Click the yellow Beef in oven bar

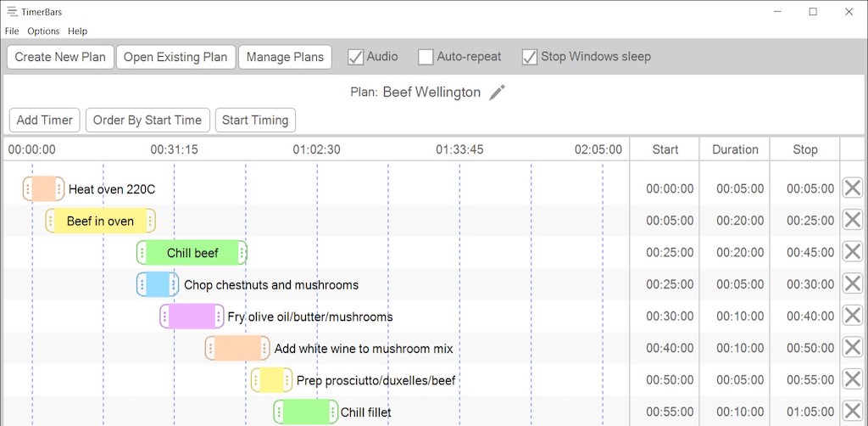click(x=100, y=221)
